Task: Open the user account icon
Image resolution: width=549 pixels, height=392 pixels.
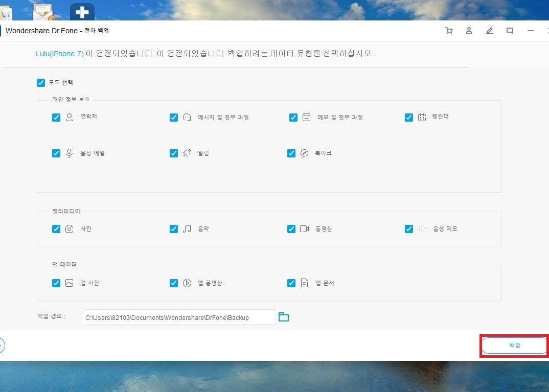Action: click(x=469, y=31)
